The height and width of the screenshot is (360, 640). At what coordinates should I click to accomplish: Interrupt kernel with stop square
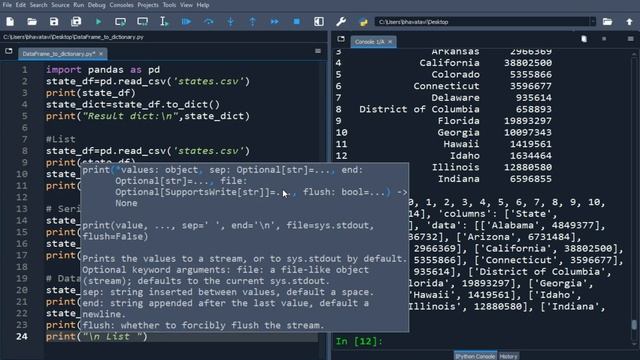604,39
